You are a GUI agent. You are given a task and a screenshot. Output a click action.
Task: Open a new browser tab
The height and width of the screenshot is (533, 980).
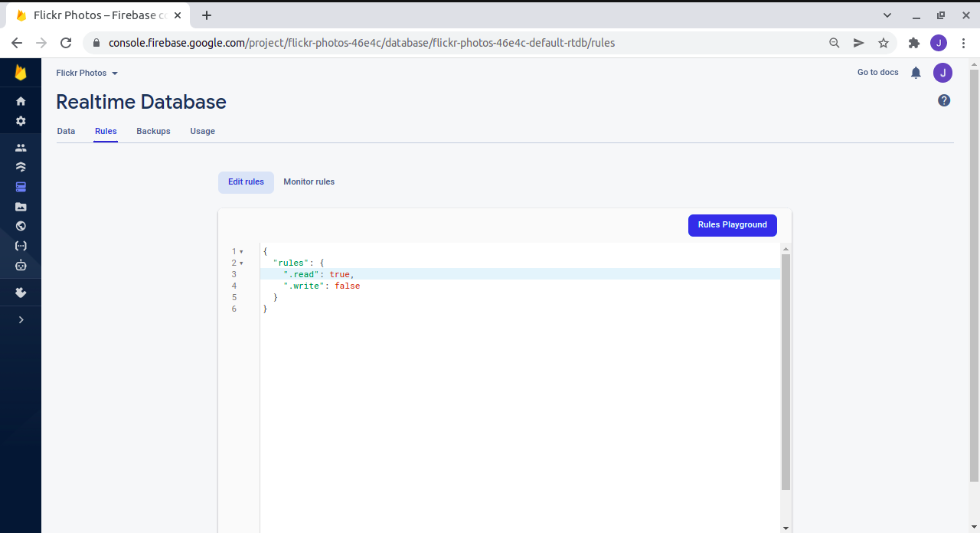[207, 15]
